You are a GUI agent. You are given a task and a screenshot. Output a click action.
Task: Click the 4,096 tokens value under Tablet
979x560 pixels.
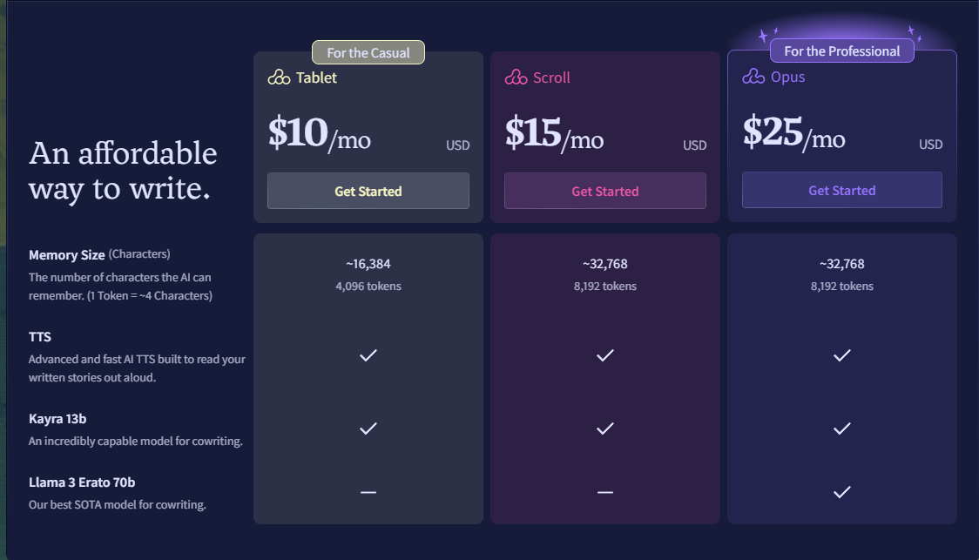368,286
